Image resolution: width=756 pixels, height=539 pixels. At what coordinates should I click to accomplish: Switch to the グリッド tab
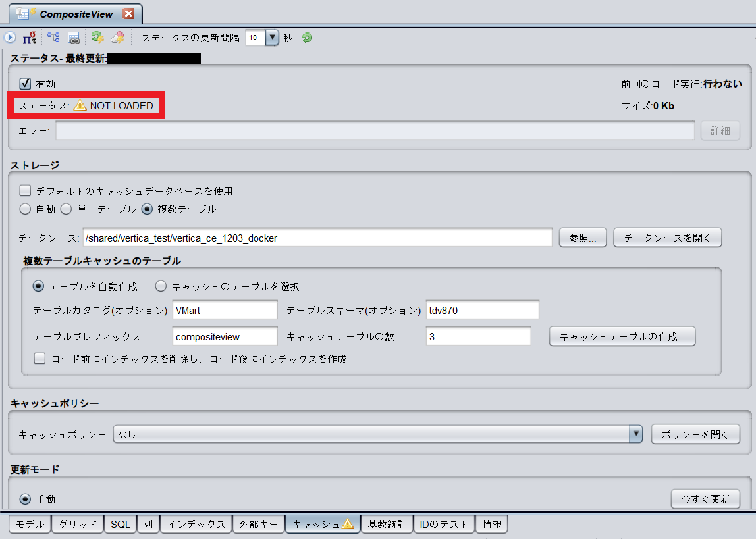click(78, 524)
